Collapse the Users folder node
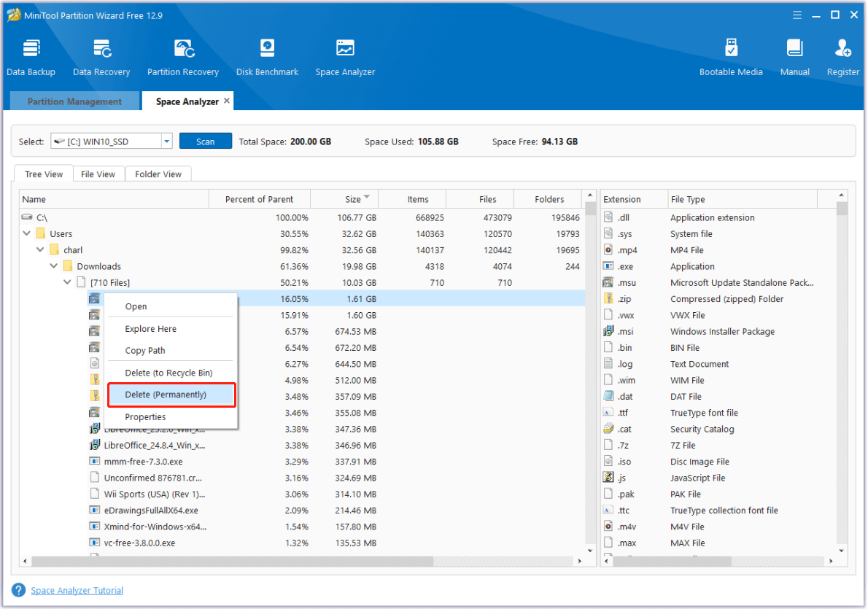This screenshot has height=609, width=868. pyautogui.click(x=27, y=234)
